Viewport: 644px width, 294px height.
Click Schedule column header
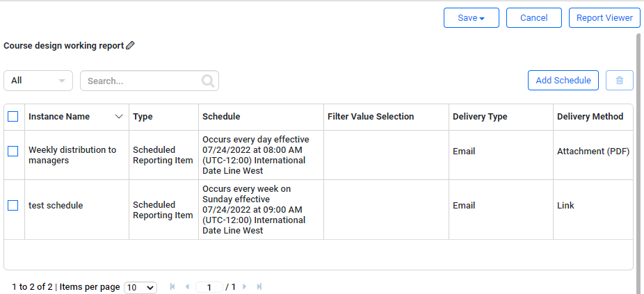[261, 117]
